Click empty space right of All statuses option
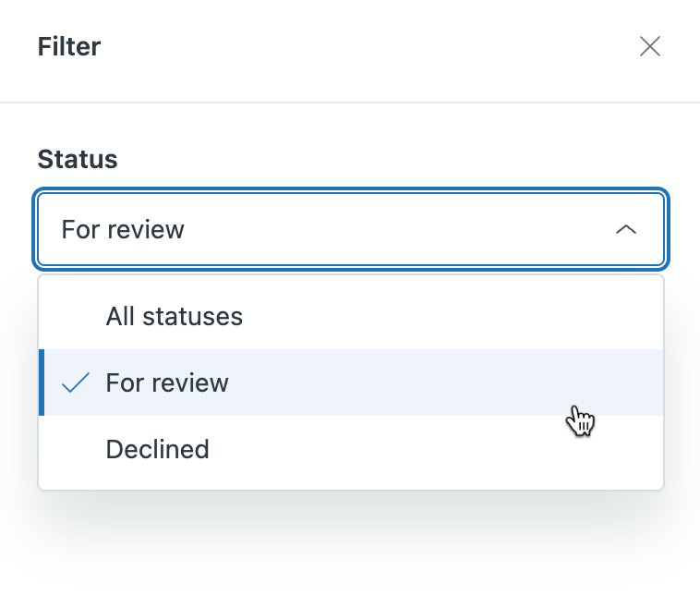This screenshot has height=595, width=700. (446, 317)
